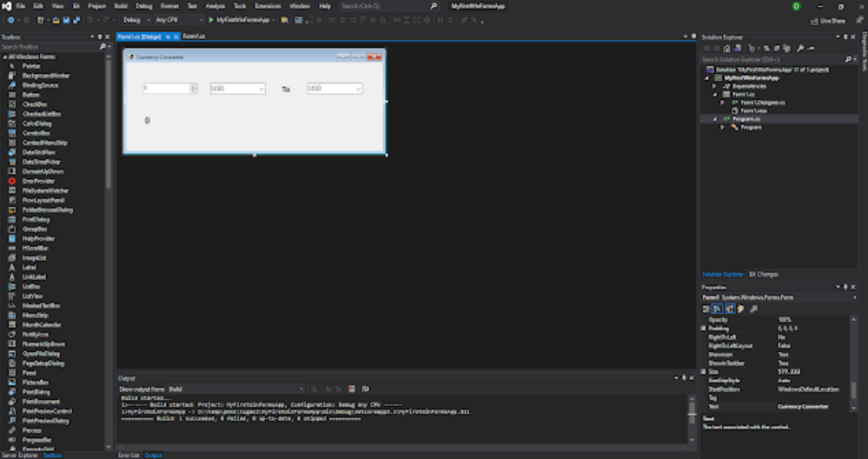Click the numeric up-down spinner arrows on form
This screenshot has height=459, width=868.
(193, 89)
